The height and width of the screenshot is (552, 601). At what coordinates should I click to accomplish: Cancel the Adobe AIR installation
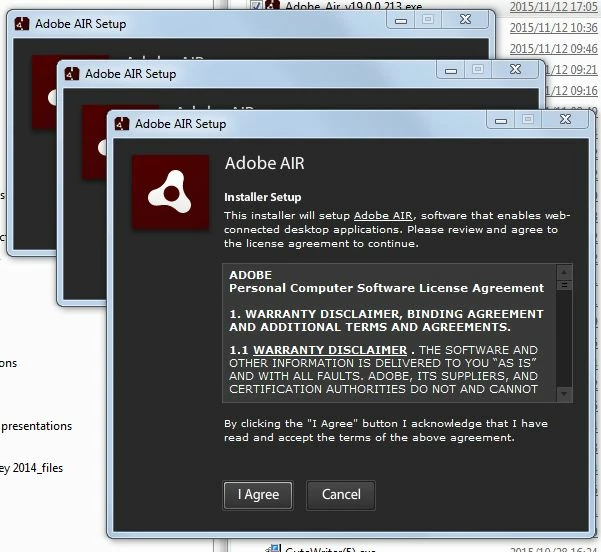[341, 494]
